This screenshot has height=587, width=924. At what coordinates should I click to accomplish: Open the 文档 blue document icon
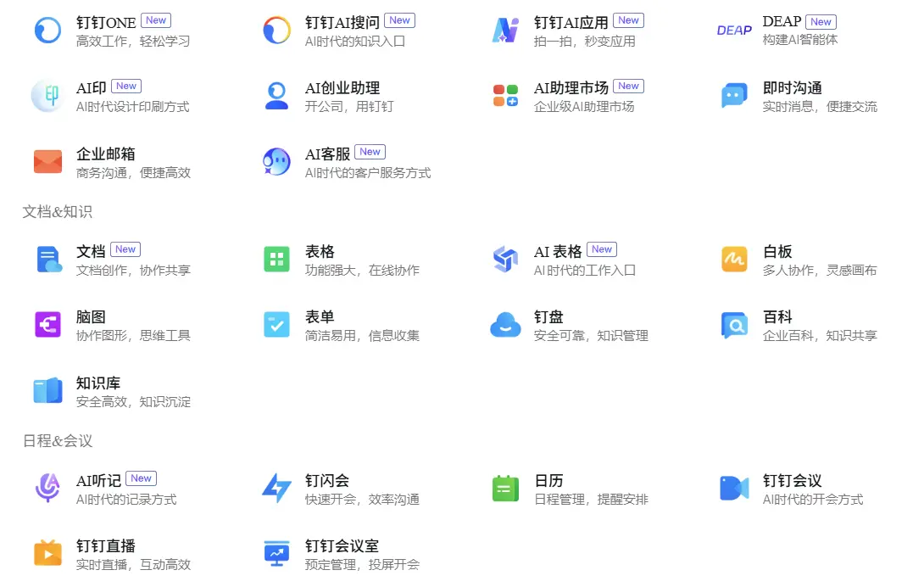[49, 259]
